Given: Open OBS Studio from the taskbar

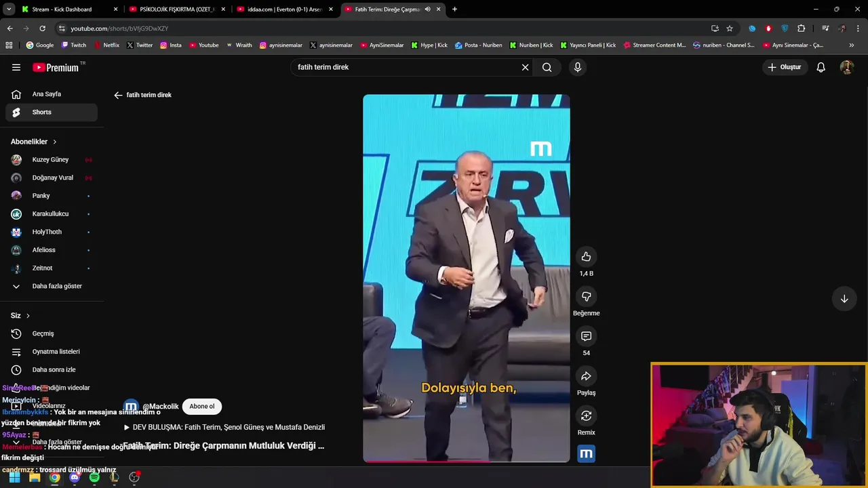Looking at the screenshot, I should click(x=134, y=477).
